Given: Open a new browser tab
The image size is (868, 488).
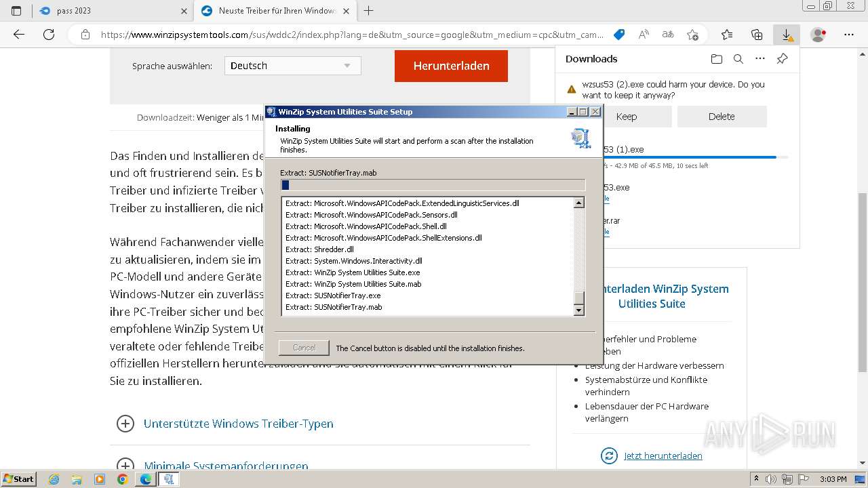Looking at the screenshot, I should click(x=369, y=11).
